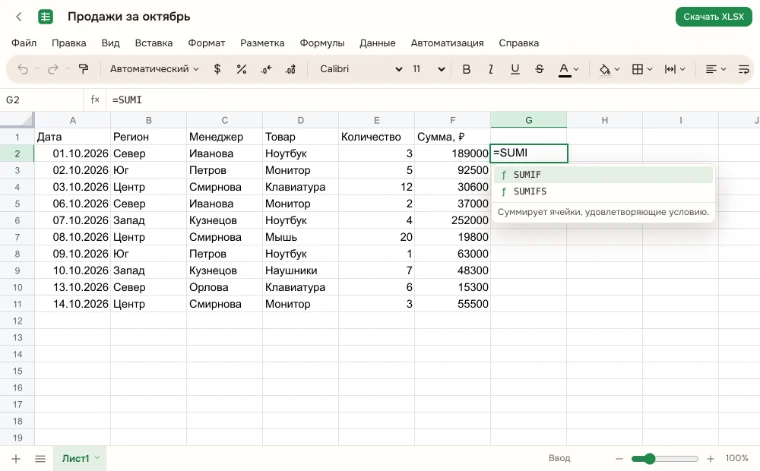Undo the last action
The image size is (760, 471).
coord(23,69)
